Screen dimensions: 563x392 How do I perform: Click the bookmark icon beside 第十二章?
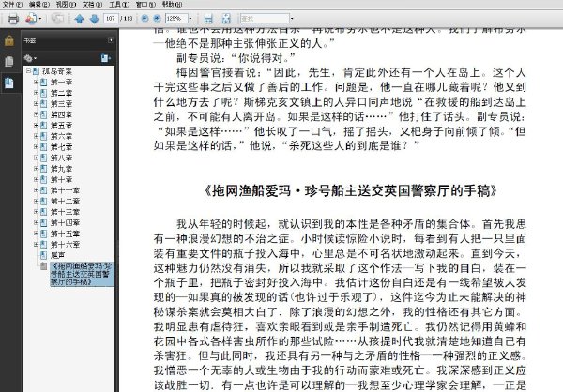[x=43, y=201]
